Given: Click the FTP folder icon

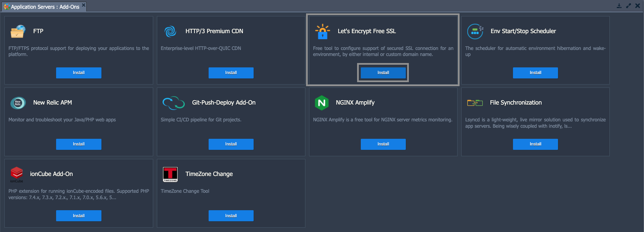Looking at the screenshot, I should 18,32.
